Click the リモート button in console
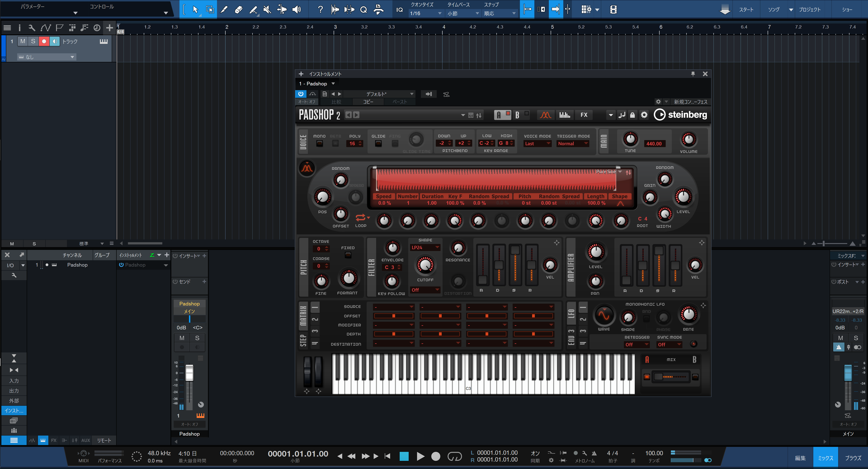868x469 pixels. pos(104,440)
